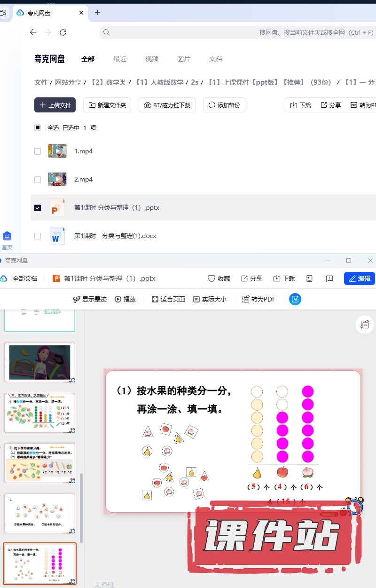Screen dimensions: 376x588
Task: Uncheck the 第1课时 pptx file checkbox
Action: pos(38,207)
